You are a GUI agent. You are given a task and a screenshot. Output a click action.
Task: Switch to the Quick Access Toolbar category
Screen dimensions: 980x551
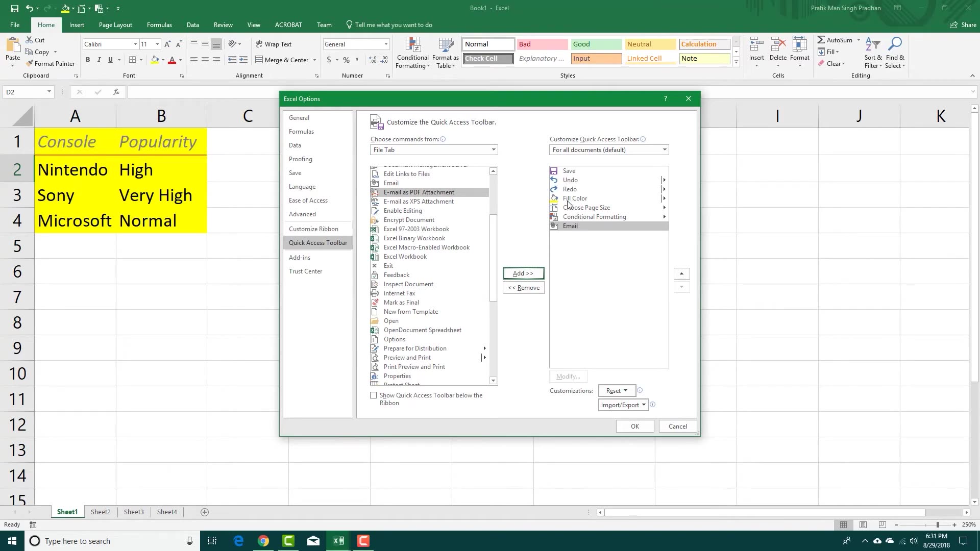[317, 242]
